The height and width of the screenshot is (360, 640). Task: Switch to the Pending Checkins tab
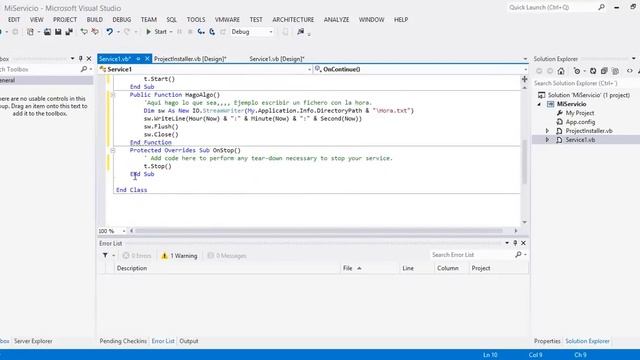123,341
